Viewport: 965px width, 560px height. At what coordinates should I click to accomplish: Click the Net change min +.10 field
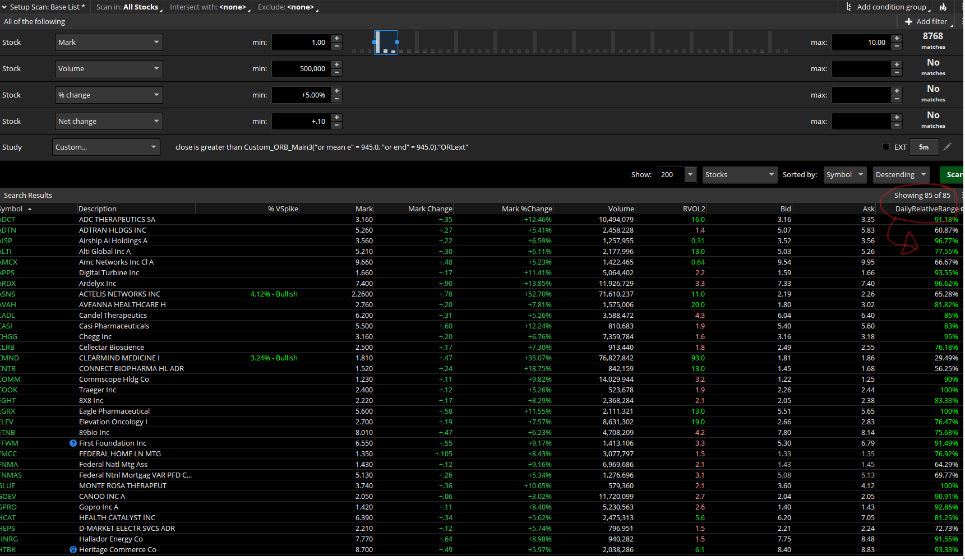(x=301, y=122)
